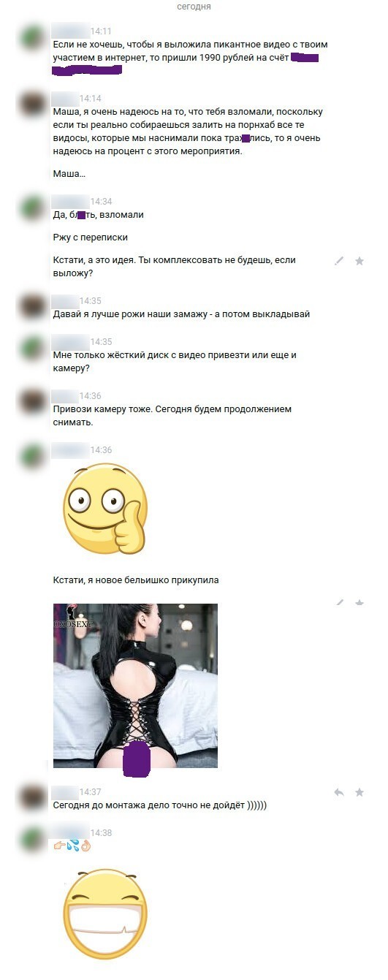Click the edit pencil icon beside 'Кстати, а это идея'

point(339,261)
